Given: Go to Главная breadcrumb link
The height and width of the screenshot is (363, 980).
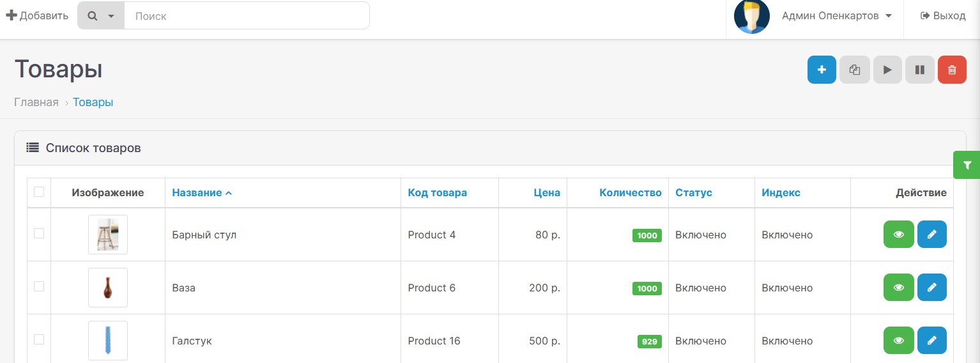Looking at the screenshot, I should (x=36, y=102).
